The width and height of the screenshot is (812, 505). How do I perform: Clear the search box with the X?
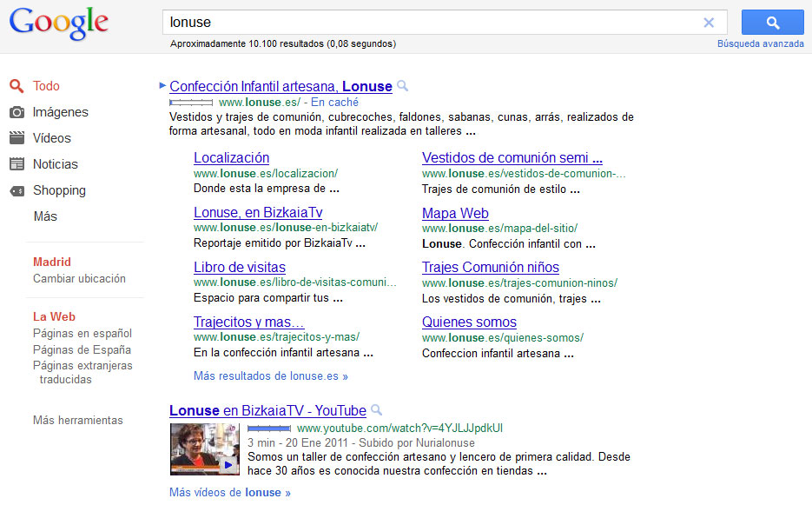pyautogui.click(x=709, y=23)
